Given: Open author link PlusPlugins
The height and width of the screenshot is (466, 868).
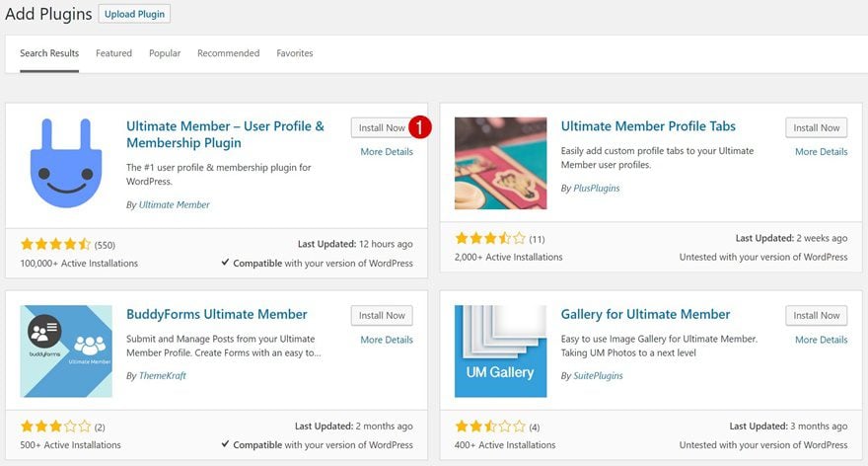Looking at the screenshot, I should coord(596,189).
